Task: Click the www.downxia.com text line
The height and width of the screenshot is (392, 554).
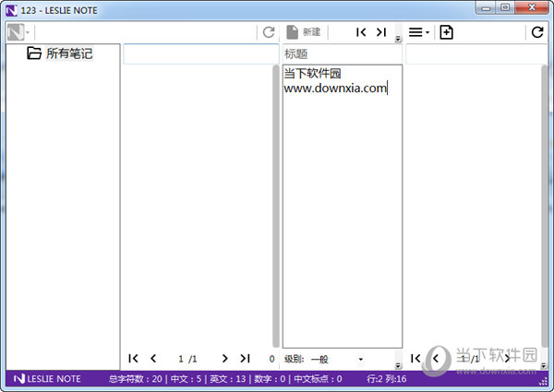Action: tap(335, 88)
